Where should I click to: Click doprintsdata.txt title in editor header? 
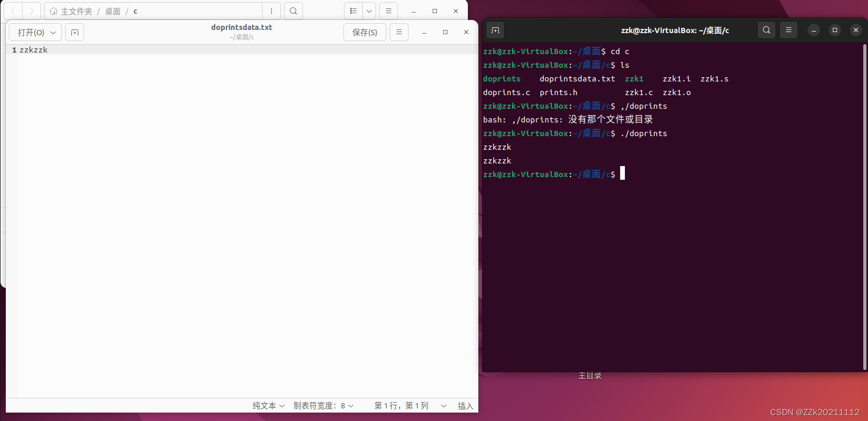[242, 27]
